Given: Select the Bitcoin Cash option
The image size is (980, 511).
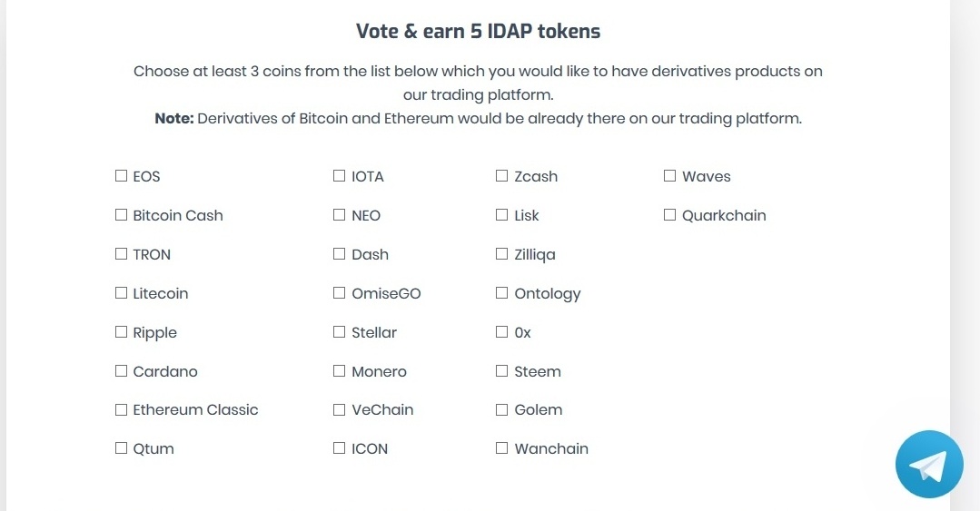Looking at the screenshot, I should (x=121, y=215).
